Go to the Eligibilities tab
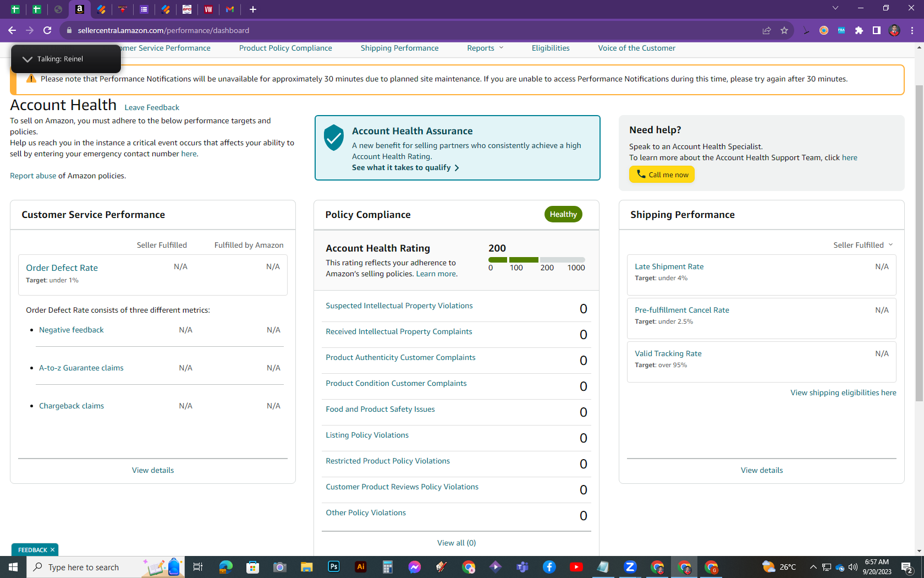 click(x=551, y=48)
